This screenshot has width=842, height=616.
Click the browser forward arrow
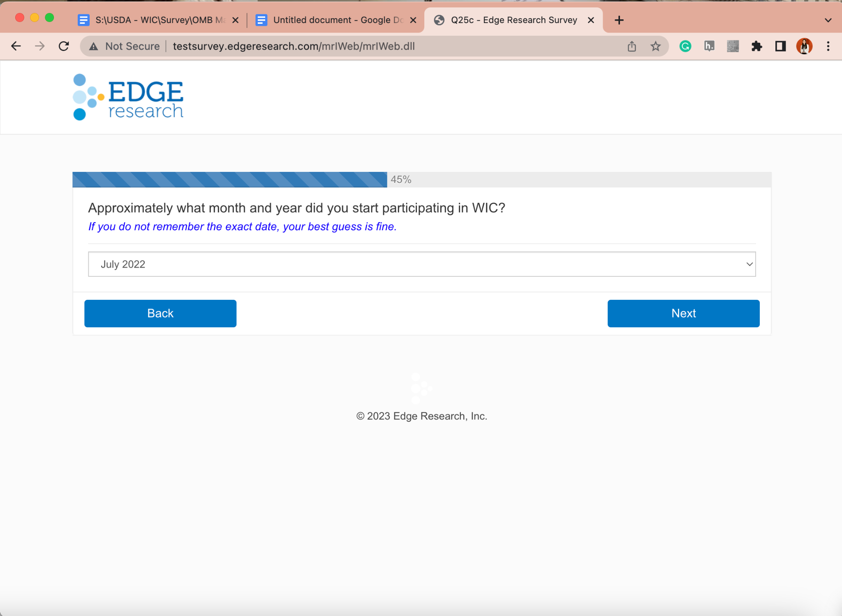click(40, 46)
